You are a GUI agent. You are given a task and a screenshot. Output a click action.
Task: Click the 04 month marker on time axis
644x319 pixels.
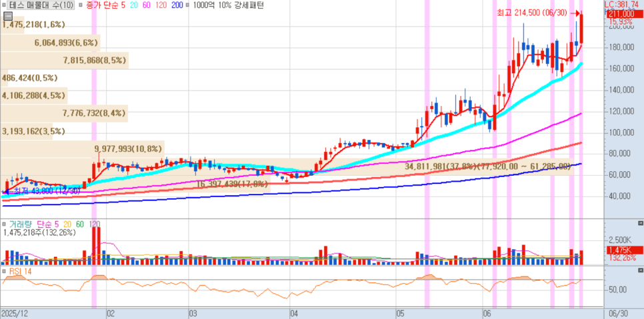pyautogui.click(x=293, y=314)
